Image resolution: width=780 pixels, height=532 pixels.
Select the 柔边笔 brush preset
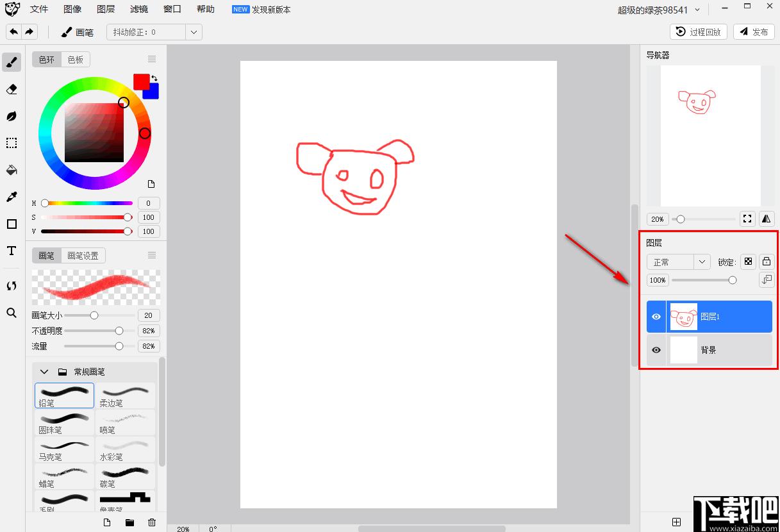pos(126,395)
